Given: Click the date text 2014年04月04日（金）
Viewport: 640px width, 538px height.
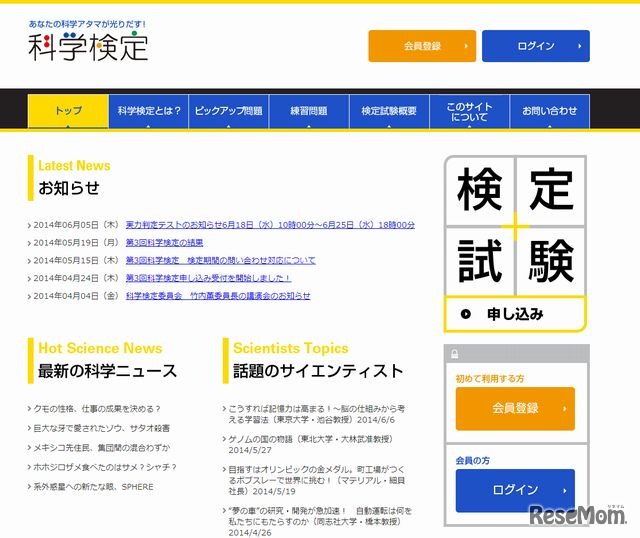Looking at the screenshot, I should click(76, 296).
